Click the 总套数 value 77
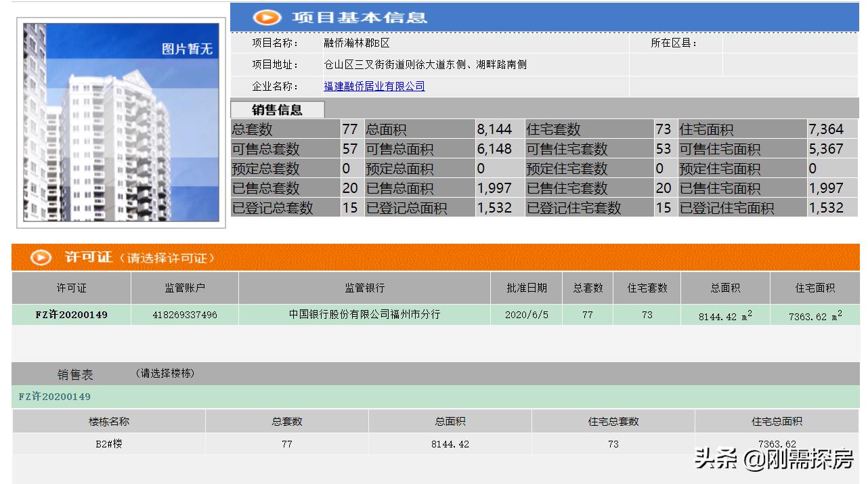The image size is (868, 484). (350, 129)
